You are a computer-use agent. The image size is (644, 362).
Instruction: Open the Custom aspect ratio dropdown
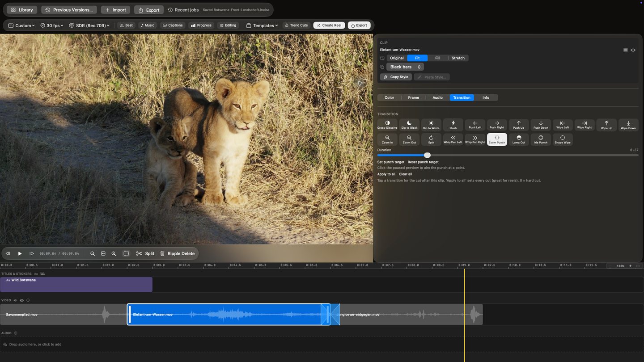point(21,25)
